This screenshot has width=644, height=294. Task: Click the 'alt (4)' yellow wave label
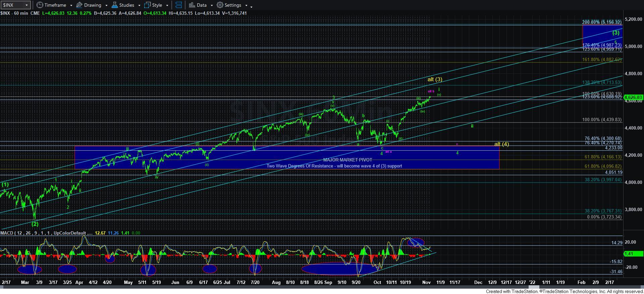501,144
